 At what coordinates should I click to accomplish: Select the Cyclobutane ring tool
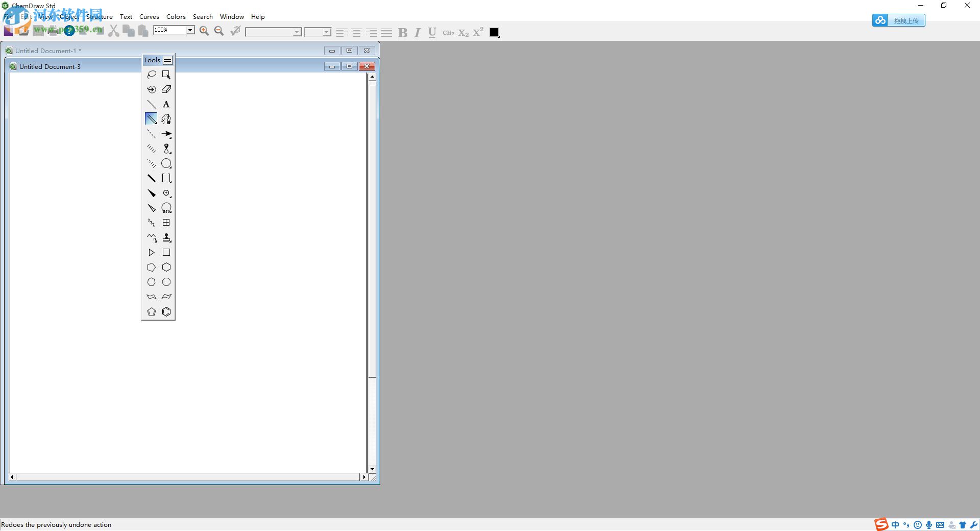coord(166,252)
